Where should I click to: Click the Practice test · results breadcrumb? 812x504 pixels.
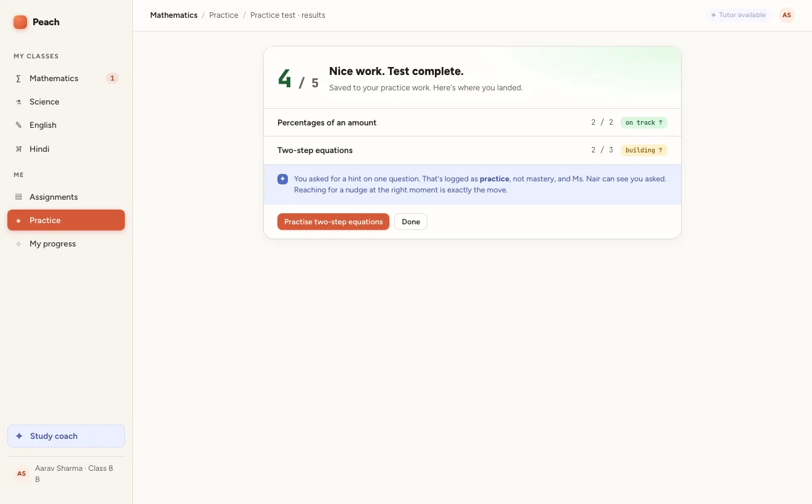pos(288,15)
